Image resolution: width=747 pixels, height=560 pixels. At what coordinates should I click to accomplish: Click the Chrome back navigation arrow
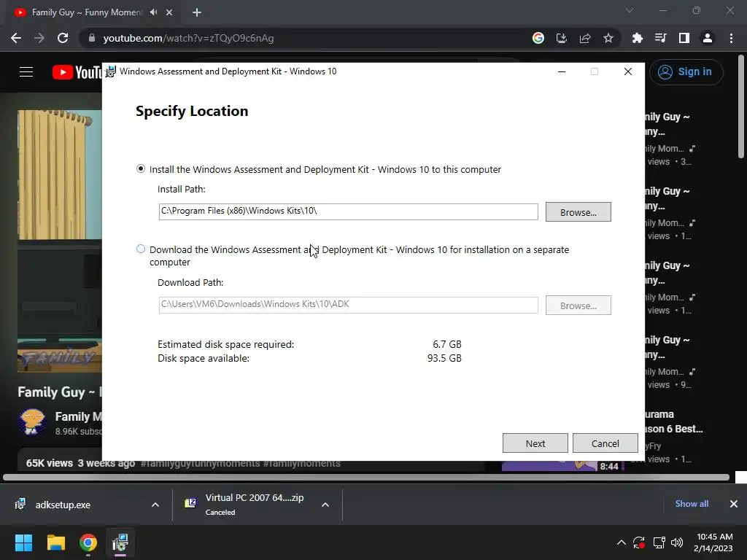point(16,38)
